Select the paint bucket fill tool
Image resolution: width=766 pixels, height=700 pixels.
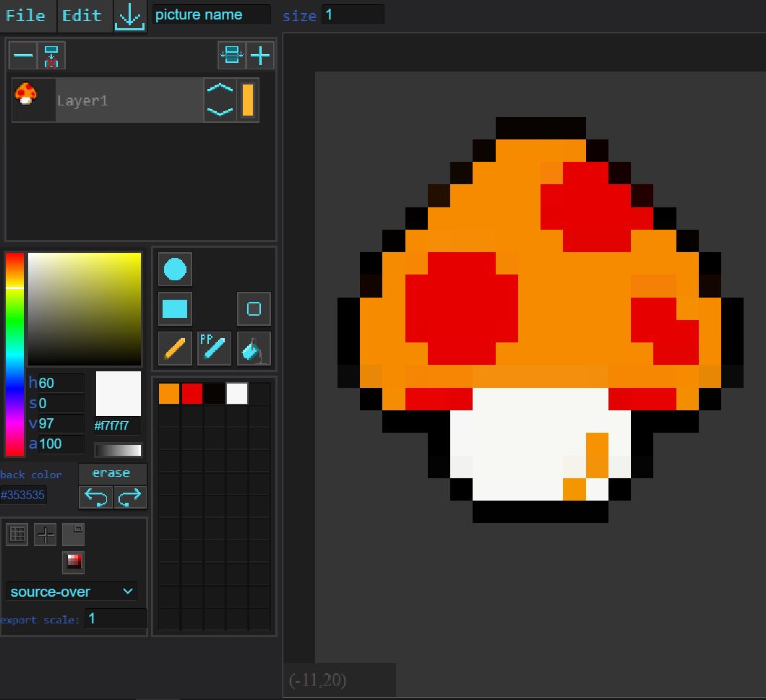pyautogui.click(x=254, y=348)
